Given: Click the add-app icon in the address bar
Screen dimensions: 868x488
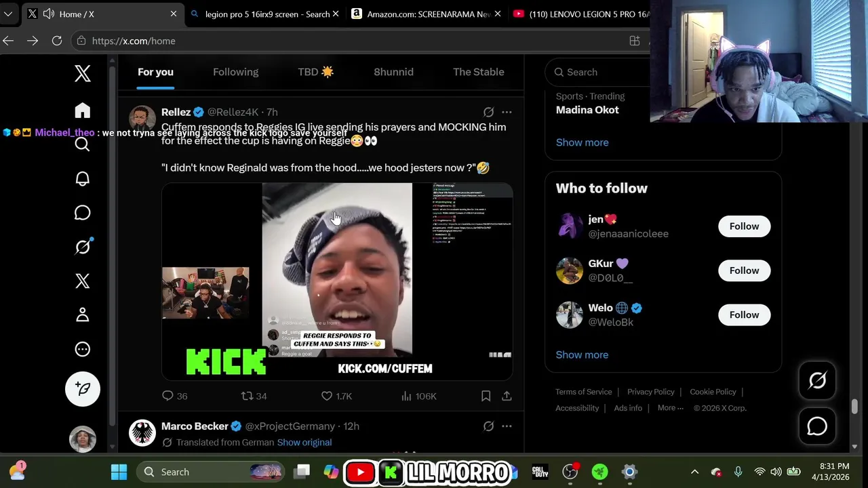Looking at the screenshot, I should click(x=635, y=41).
